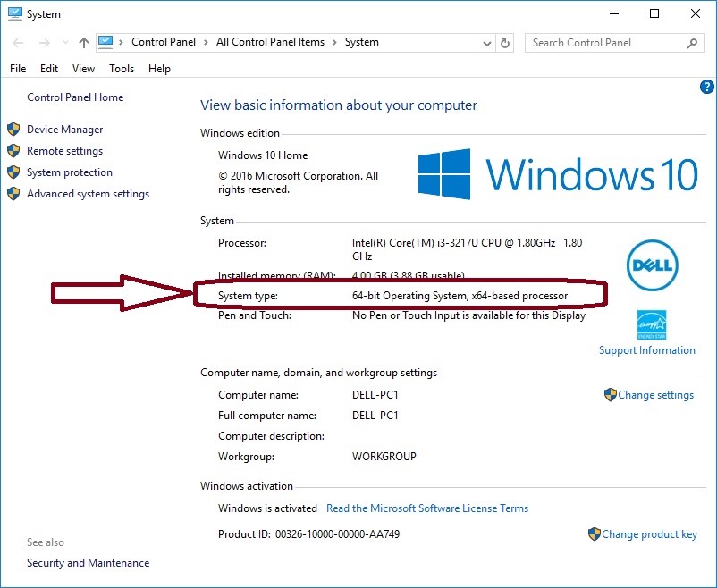Open the Tools menu
Image resolution: width=717 pixels, height=588 pixels.
[x=122, y=69]
